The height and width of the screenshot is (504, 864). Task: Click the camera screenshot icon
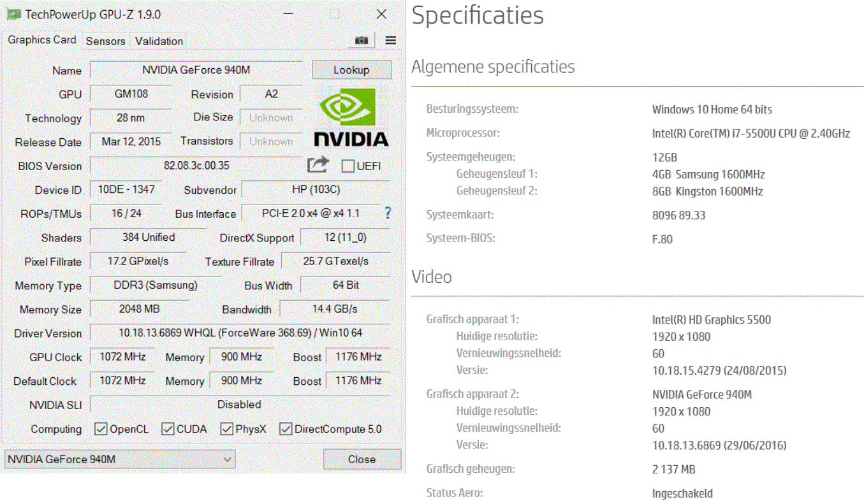[362, 41]
